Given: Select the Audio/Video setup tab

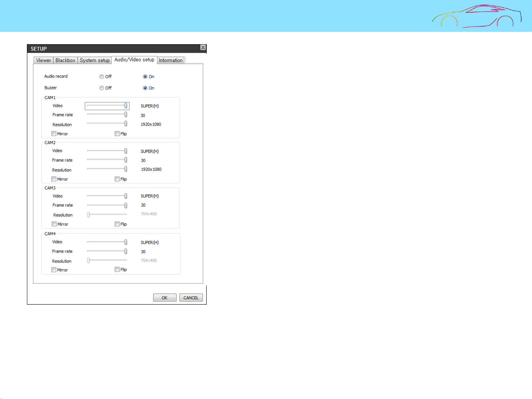Looking at the screenshot, I should point(134,60).
